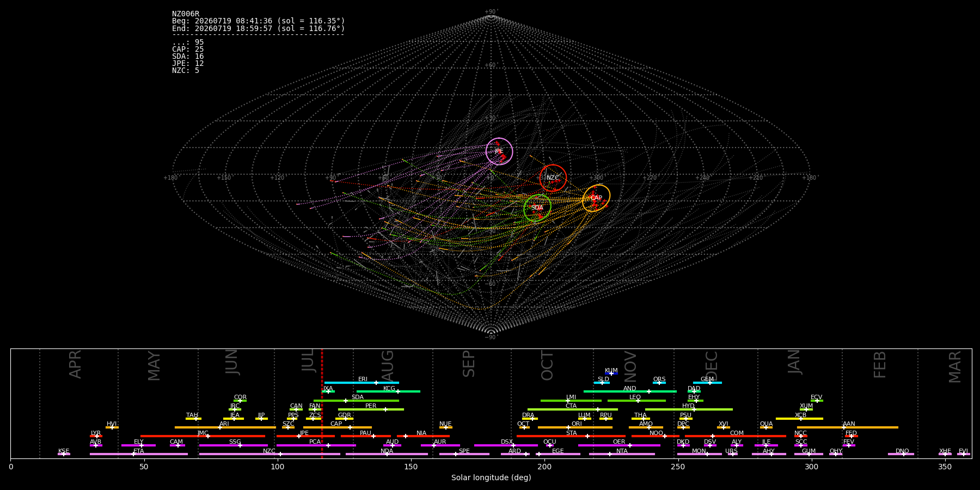This screenshot has height=490, width=980.
Task: Select the station ID text NZ006R
Action: pyautogui.click(x=186, y=14)
